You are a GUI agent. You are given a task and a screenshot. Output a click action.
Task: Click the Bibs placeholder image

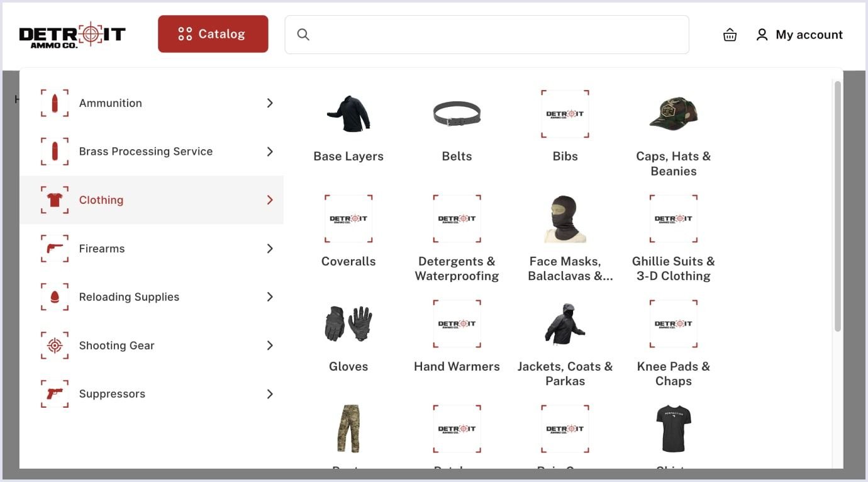tap(565, 114)
